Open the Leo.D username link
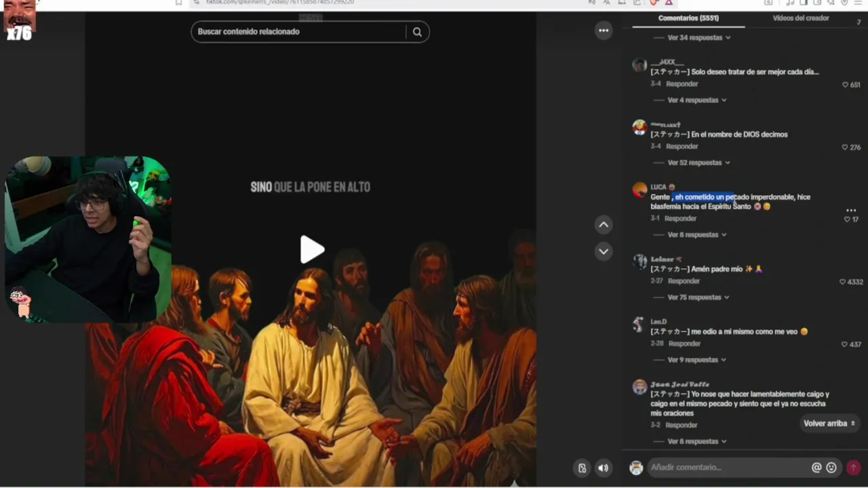 point(658,321)
